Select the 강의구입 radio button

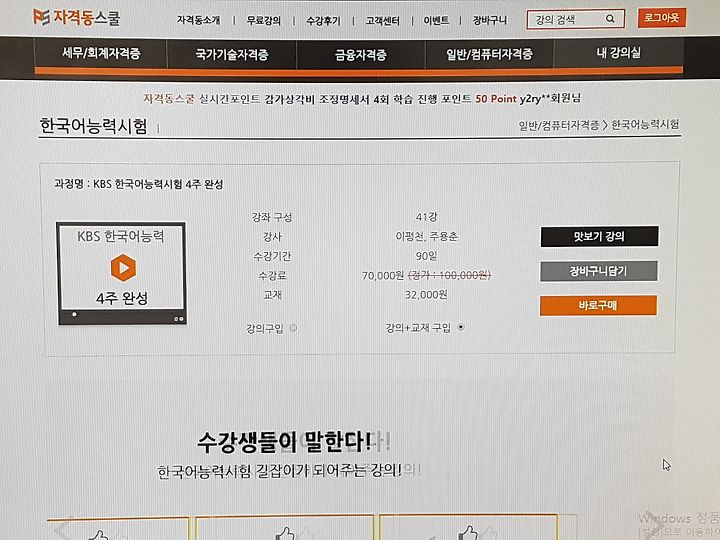293,328
